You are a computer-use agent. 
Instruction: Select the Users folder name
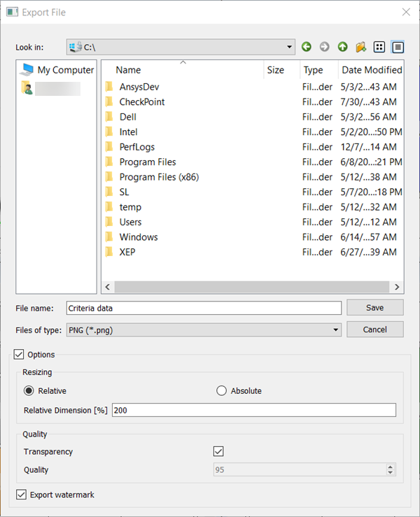click(130, 222)
